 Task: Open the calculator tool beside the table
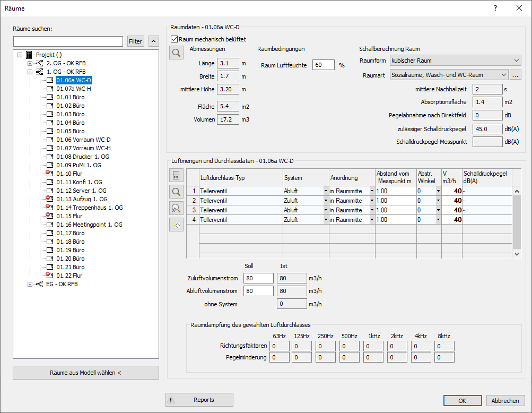[x=177, y=175]
